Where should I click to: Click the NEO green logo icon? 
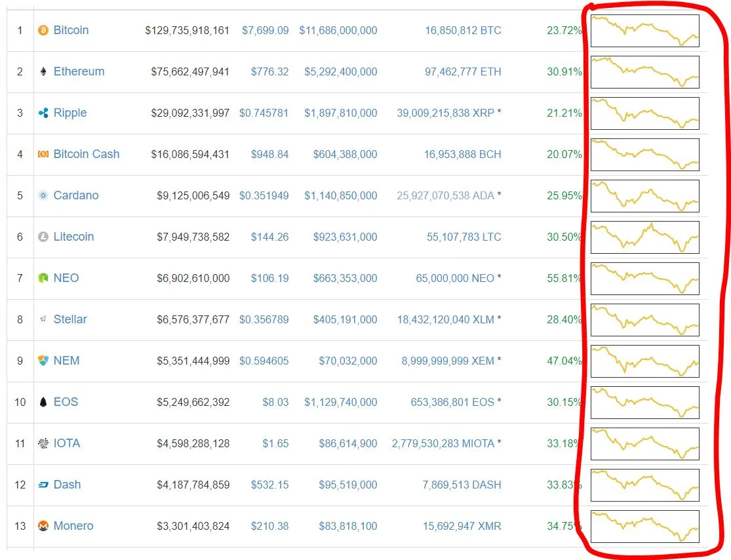pyautogui.click(x=43, y=279)
